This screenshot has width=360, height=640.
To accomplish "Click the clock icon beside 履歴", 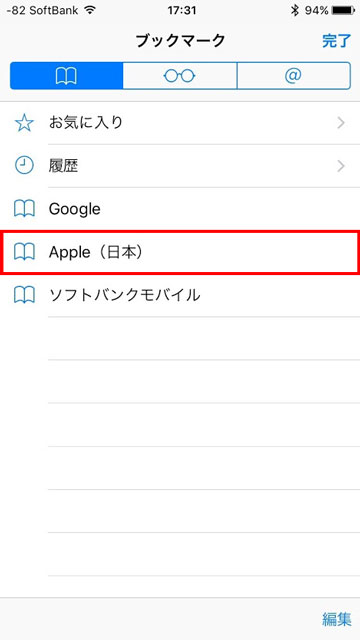I will pyautogui.click(x=24, y=166).
